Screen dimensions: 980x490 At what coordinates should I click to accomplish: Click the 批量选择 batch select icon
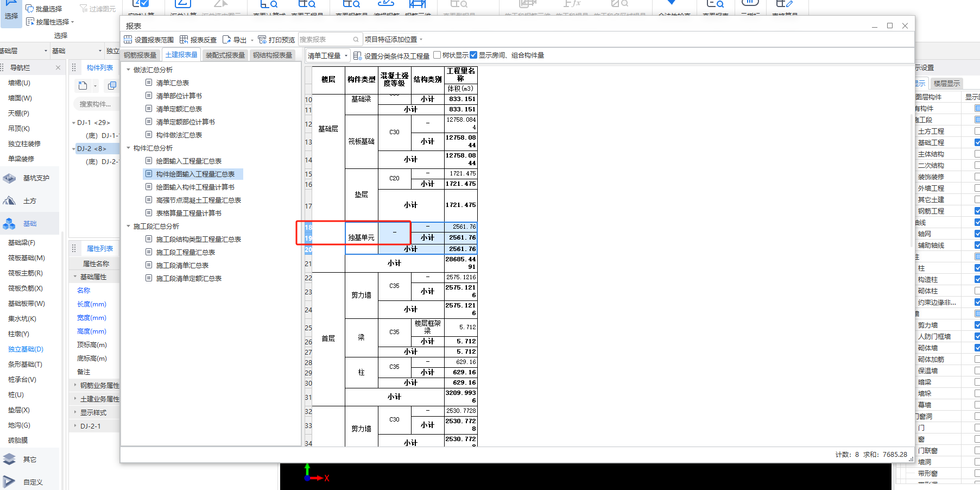(x=30, y=9)
